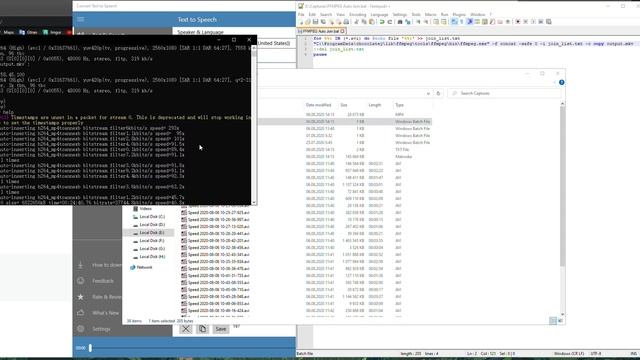Open the File menu in Notepad++

[x=301, y=14]
